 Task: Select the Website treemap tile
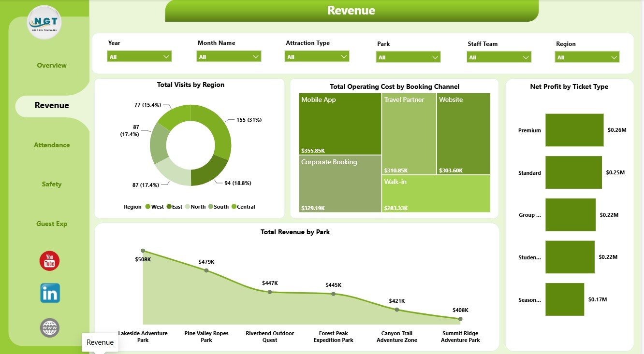(x=464, y=134)
